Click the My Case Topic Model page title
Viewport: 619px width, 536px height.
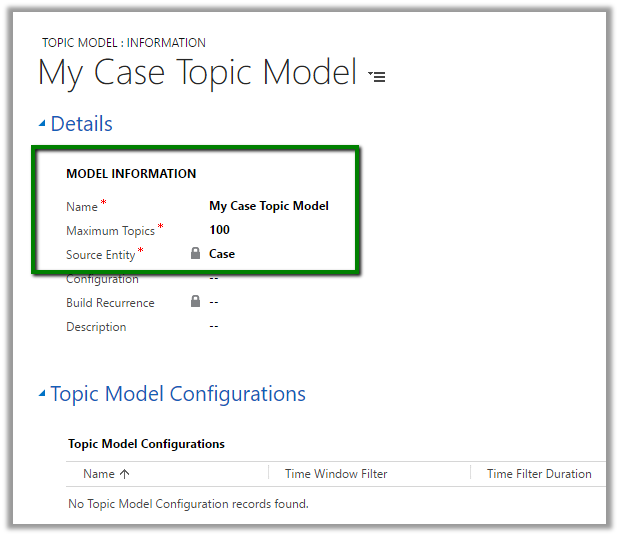coord(197,73)
